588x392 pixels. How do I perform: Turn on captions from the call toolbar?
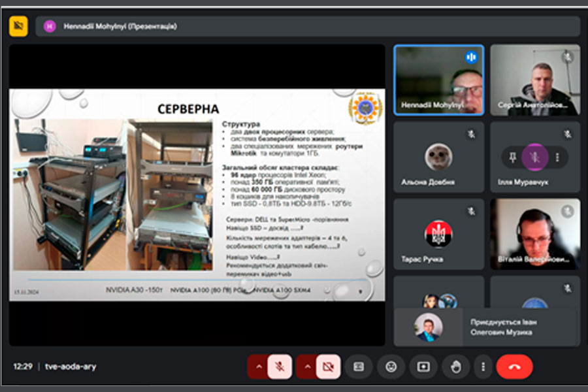[359, 367]
